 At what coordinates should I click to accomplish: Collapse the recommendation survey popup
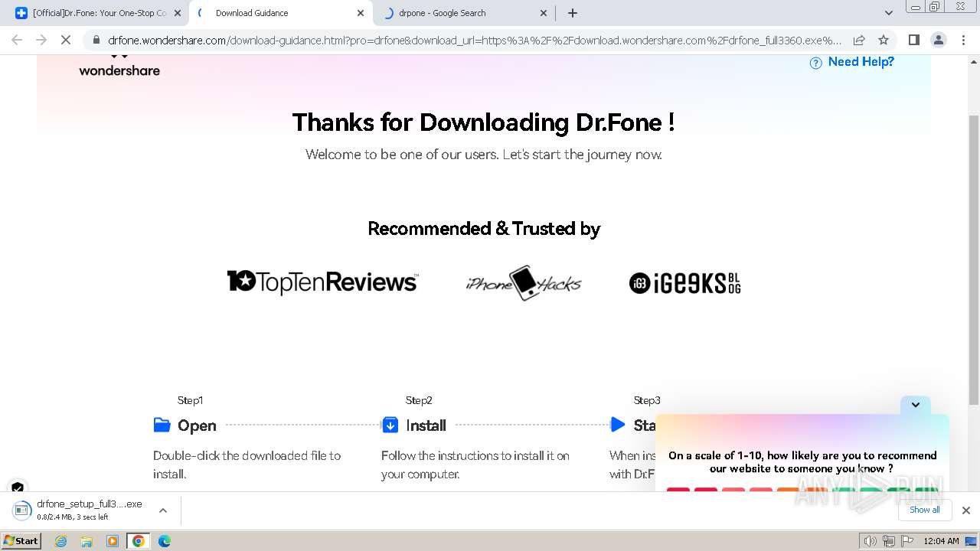pos(916,405)
